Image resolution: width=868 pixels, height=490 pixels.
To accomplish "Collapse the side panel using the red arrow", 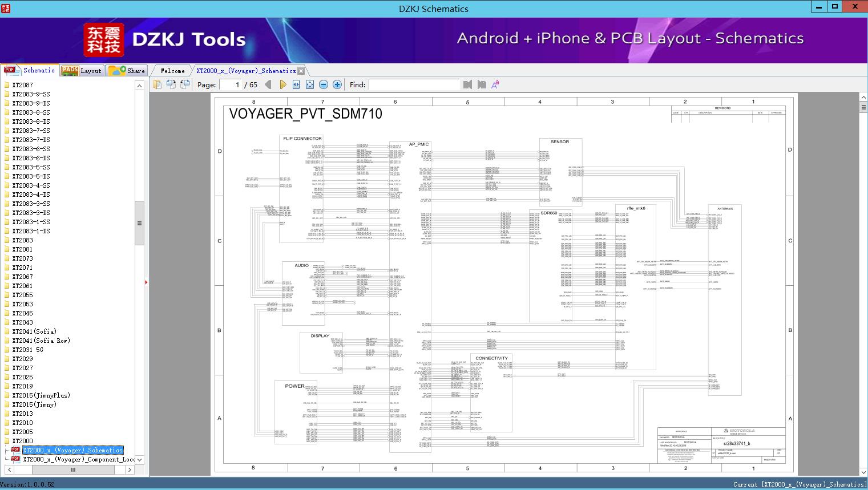I will 146,282.
